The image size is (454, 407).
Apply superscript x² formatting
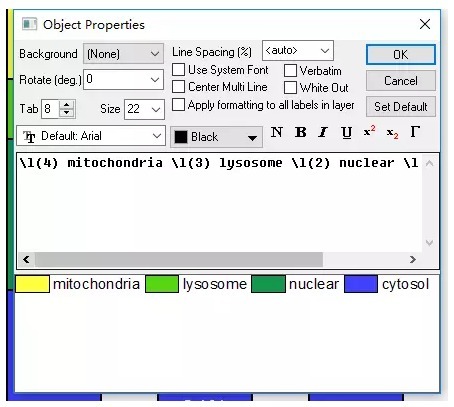(x=369, y=131)
